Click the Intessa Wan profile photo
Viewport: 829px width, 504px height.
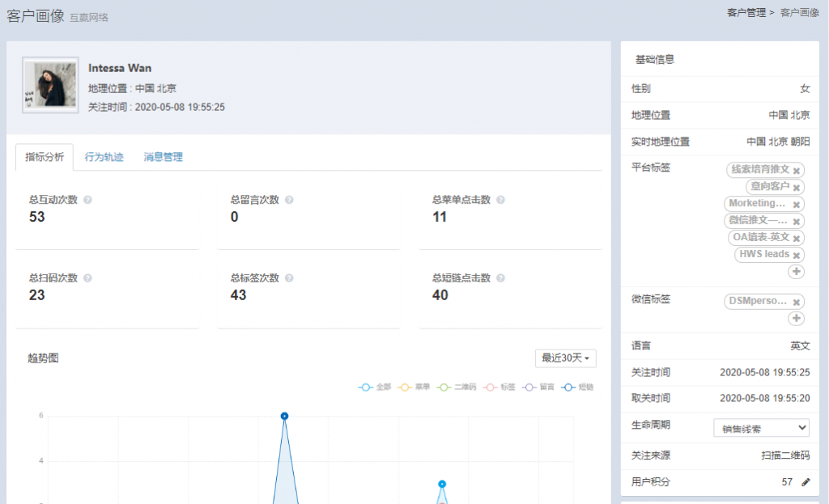(50, 85)
